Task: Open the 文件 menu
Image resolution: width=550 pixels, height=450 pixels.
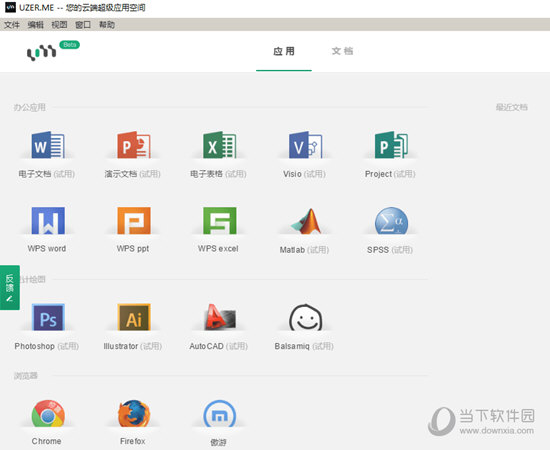Action: (x=12, y=25)
